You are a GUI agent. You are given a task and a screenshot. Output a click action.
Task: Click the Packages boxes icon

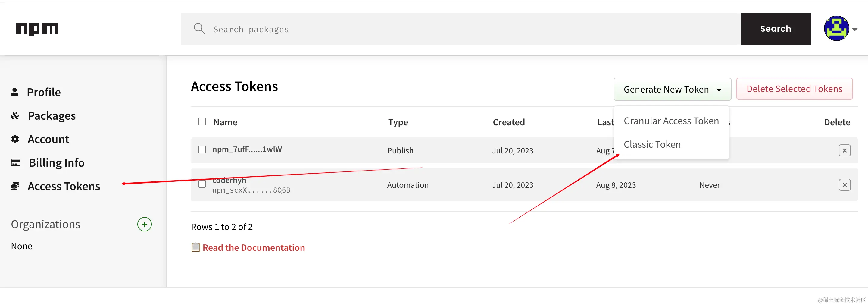click(15, 116)
